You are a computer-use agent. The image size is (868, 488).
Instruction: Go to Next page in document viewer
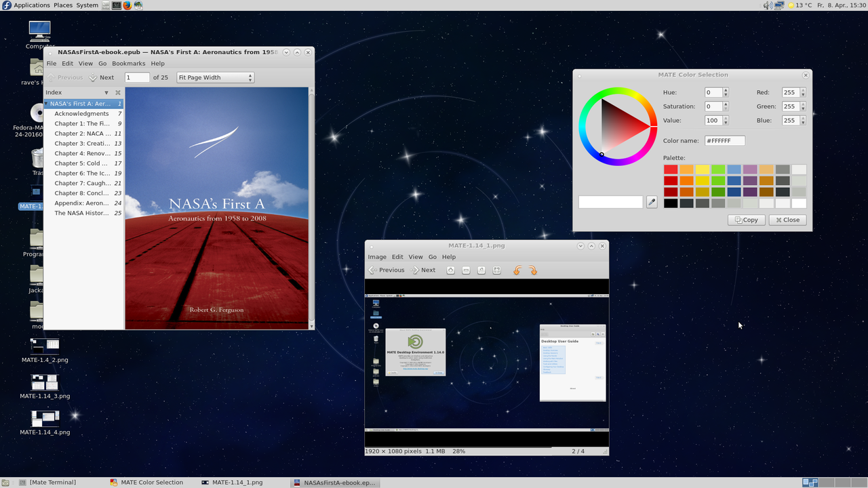pos(102,78)
